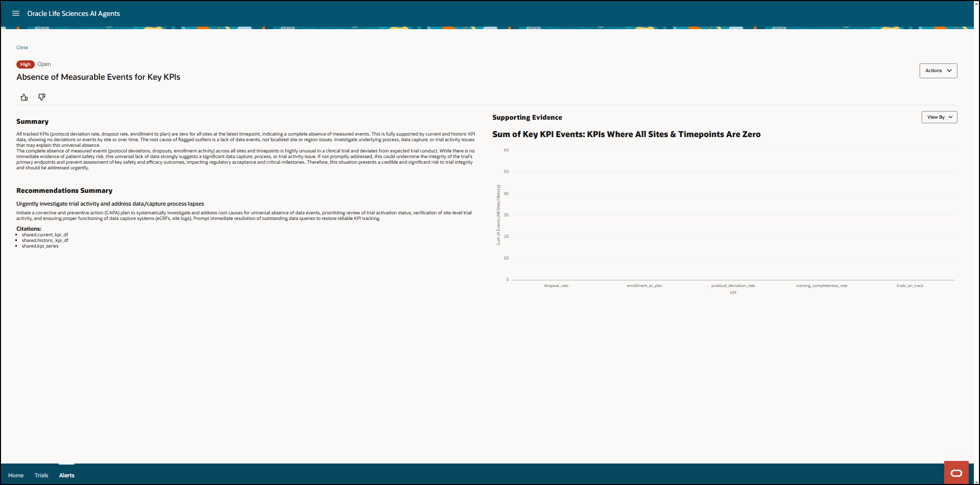Click the Sum of Key KPI Events chart title
The width and height of the screenshot is (980, 485).
tap(627, 134)
